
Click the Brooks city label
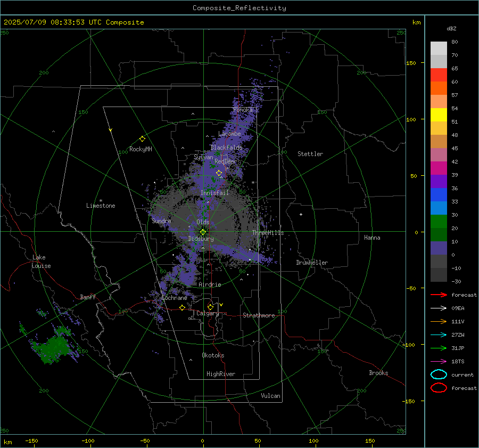(378, 373)
